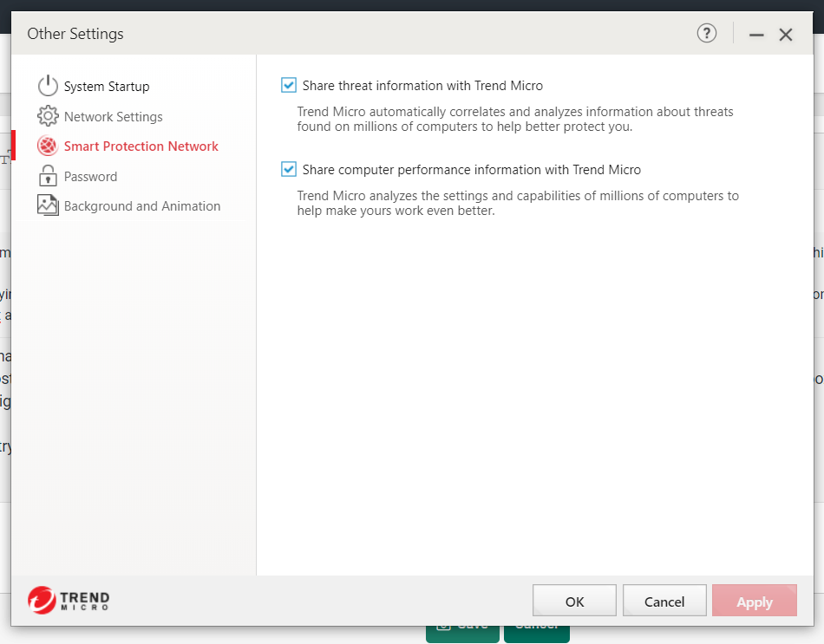Go to the Password section

(90, 177)
